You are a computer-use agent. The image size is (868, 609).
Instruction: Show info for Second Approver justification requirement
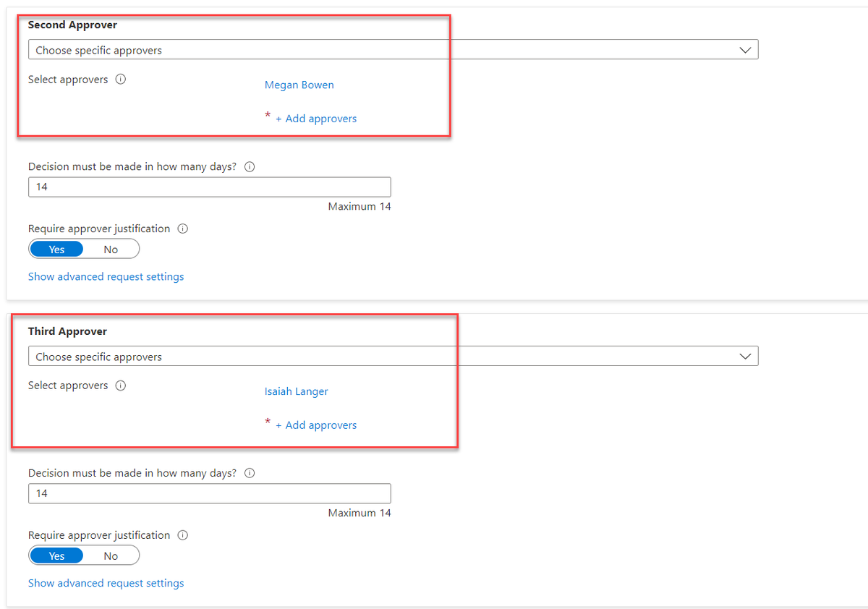(x=182, y=229)
